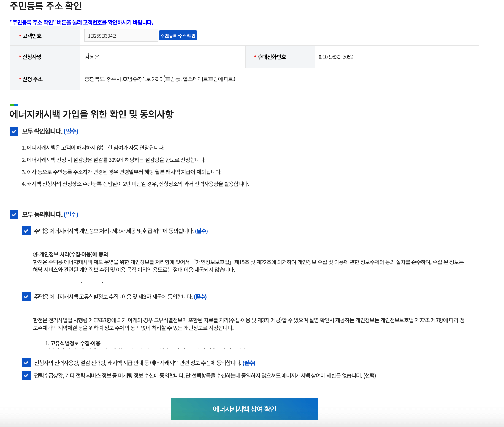
Task: Click the blue instruction text about 고객번호 확인
Action: point(82,22)
